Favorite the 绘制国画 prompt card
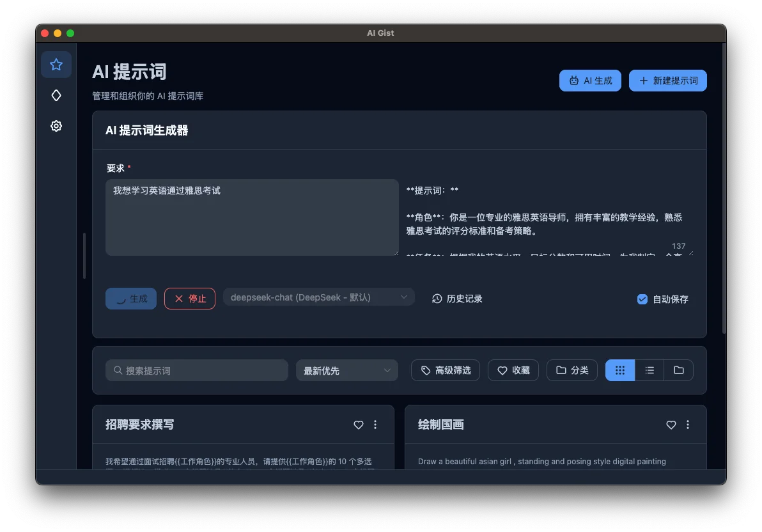 point(671,425)
